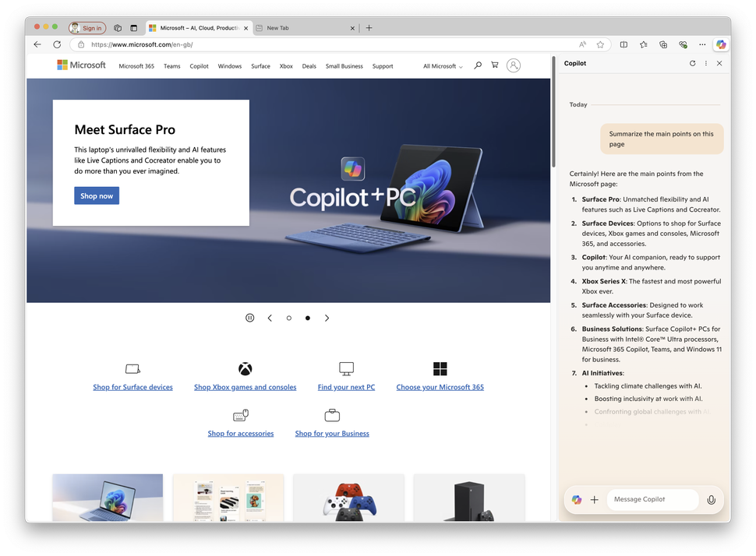Open the Copilot panel's more options menu
Image resolution: width=756 pixels, height=556 pixels.
coord(706,63)
